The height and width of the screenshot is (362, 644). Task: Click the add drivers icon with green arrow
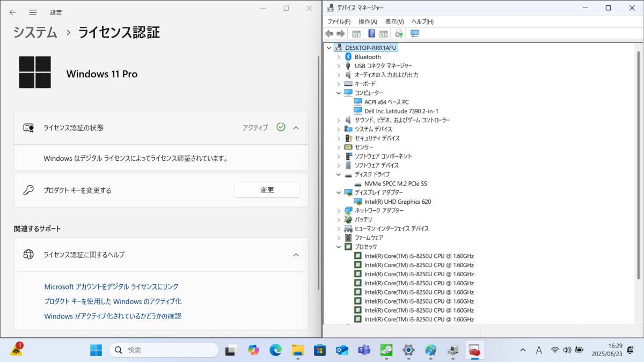click(399, 34)
